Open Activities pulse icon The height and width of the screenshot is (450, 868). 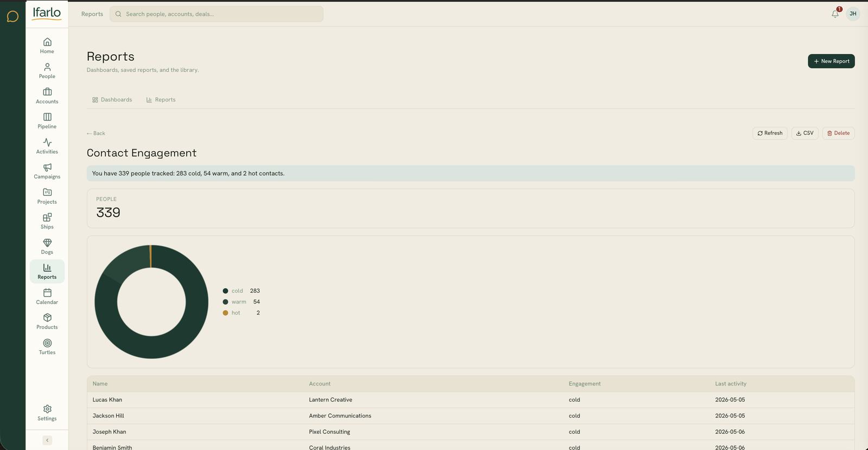pyautogui.click(x=47, y=142)
